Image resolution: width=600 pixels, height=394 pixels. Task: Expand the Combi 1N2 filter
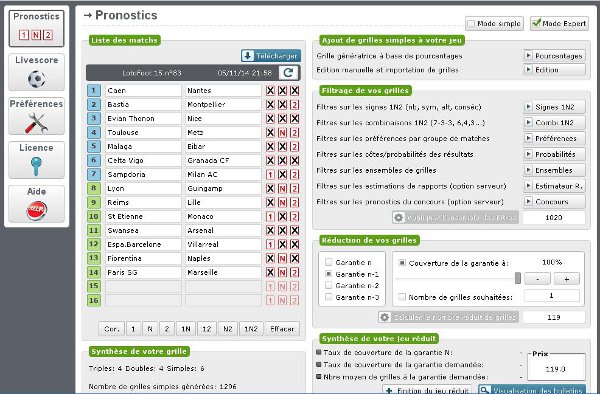click(x=554, y=123)
